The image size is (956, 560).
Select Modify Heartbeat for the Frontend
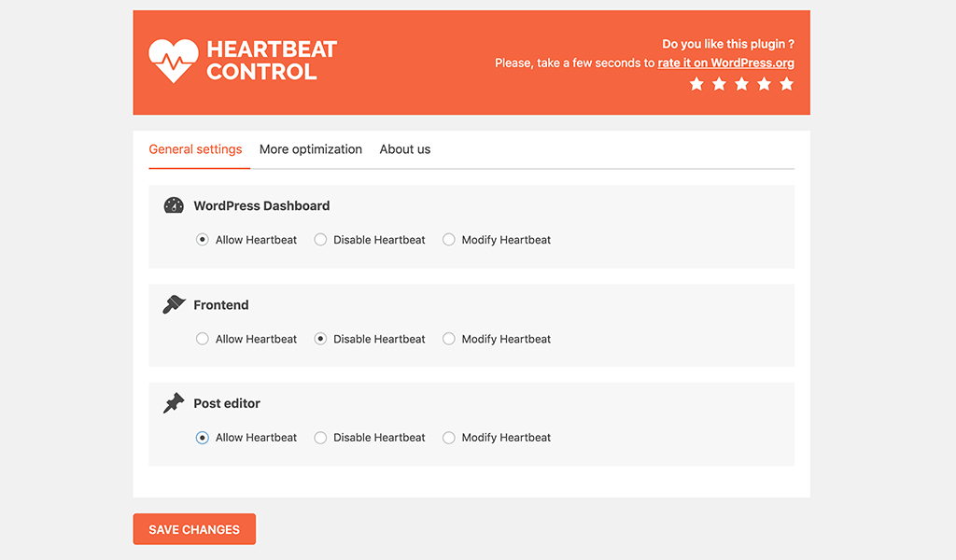[448, 339]
